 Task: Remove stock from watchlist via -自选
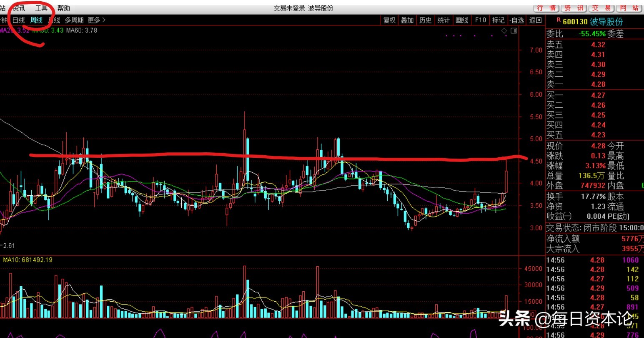(517, 20)
